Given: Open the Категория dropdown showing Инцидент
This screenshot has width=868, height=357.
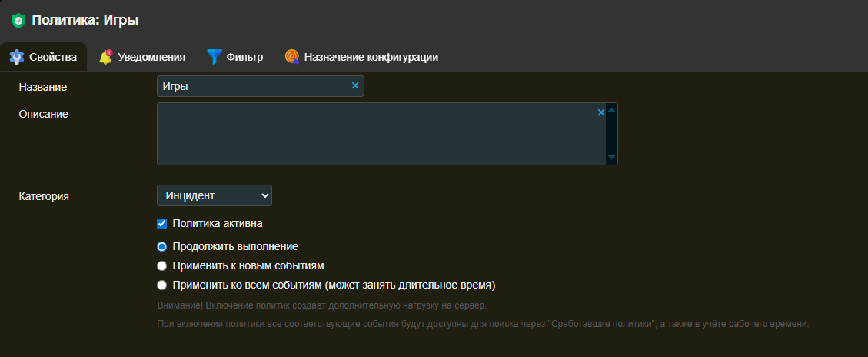Looking at the screenshot, I should [x=214, y=195].
